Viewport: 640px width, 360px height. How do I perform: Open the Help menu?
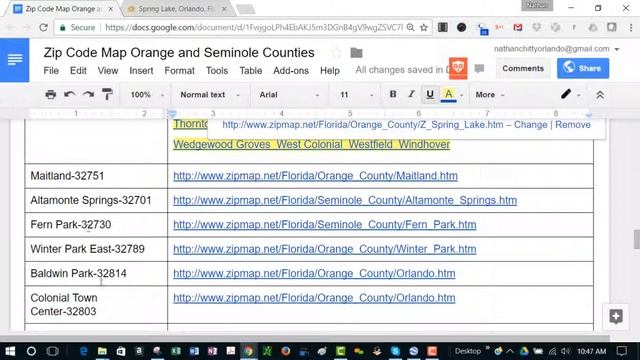coord(330,71)
